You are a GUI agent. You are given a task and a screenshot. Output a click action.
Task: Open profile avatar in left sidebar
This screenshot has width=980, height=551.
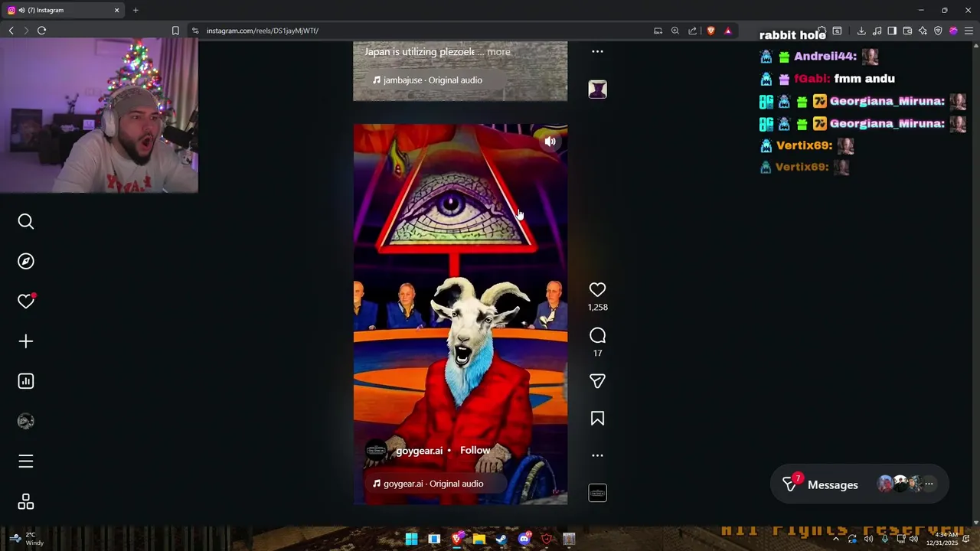(26, 421)
